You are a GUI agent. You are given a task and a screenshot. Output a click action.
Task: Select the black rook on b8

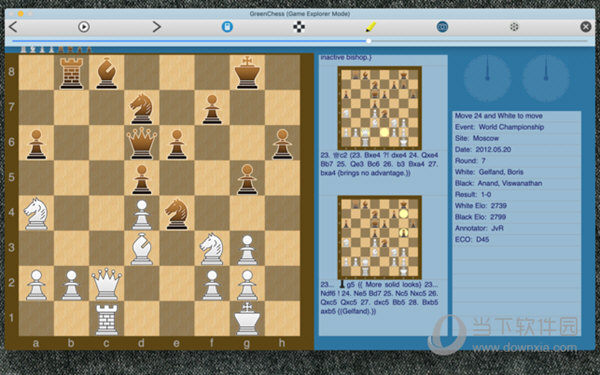pyautogui.click(x=72, y=73)
